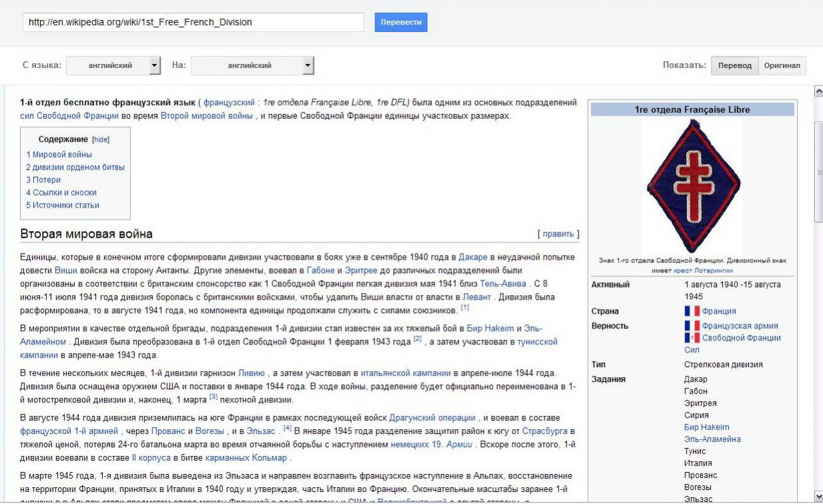Click the Стрелковая дивизия value
Image resolution: width=823 pixels, height=504 pixels.
coord(724,365)
